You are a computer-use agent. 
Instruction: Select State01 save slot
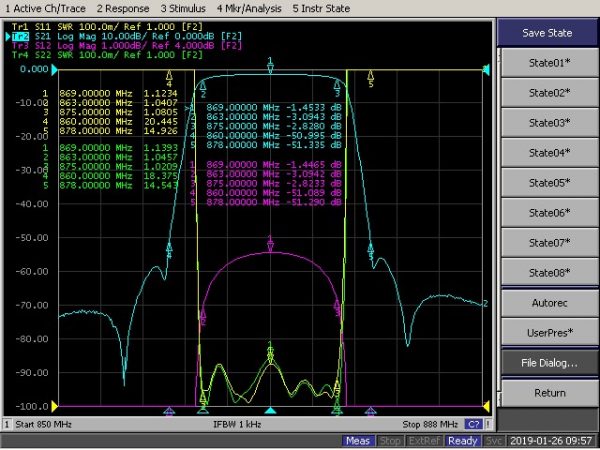click(x=549, y=63)
